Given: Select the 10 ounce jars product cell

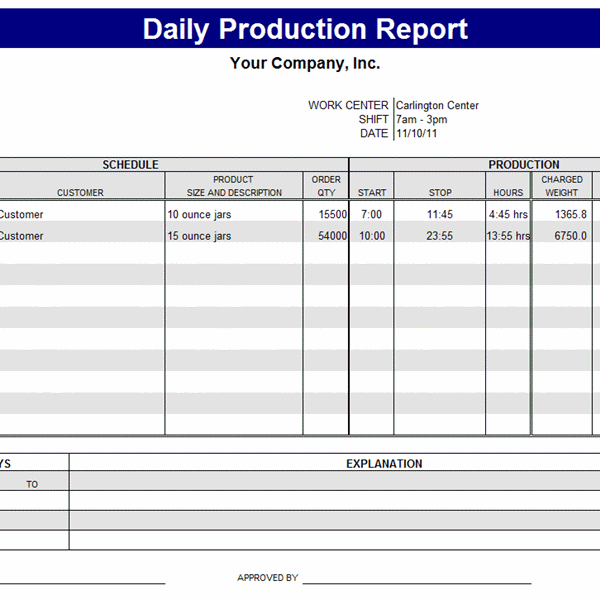Looking at the screenshot, I should (x=233, y=214).
